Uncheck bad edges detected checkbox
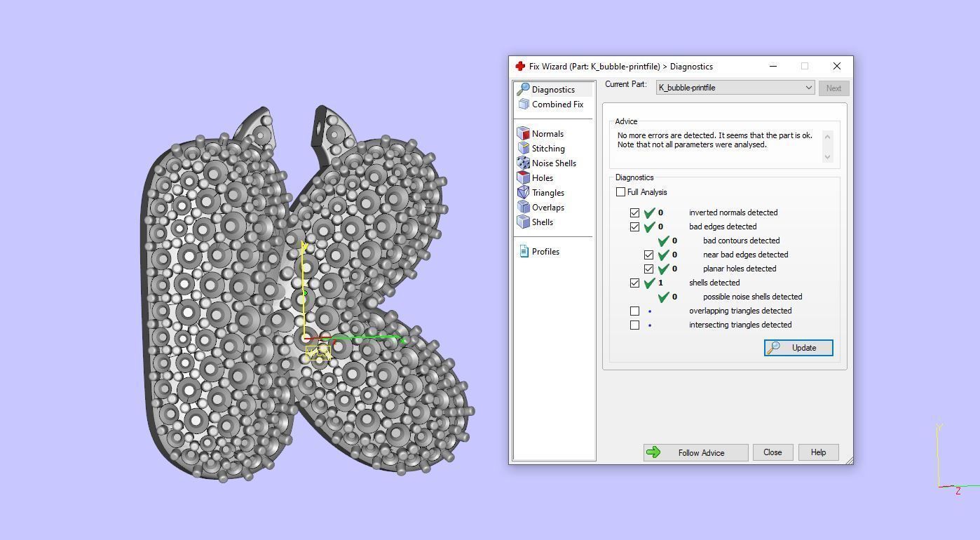Viewport: 980px width, 540px height. coord(634,227)
